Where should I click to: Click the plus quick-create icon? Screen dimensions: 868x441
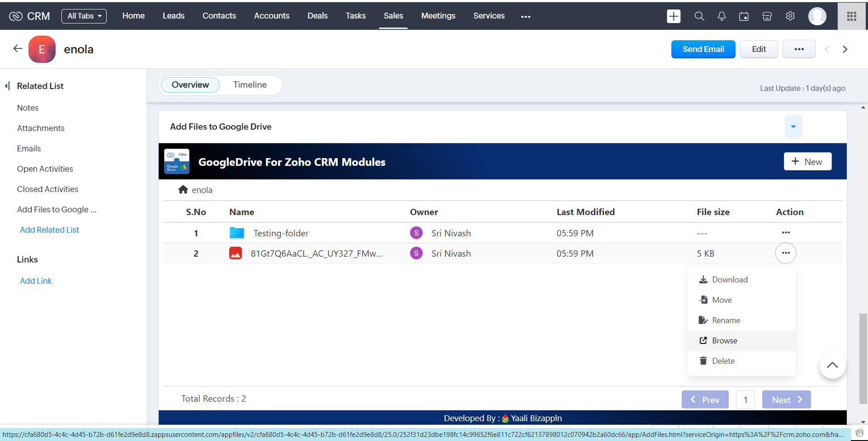[674, 16]
